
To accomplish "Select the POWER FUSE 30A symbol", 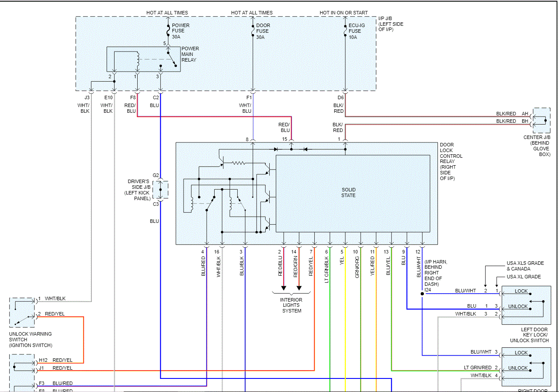I will point(168,30).
